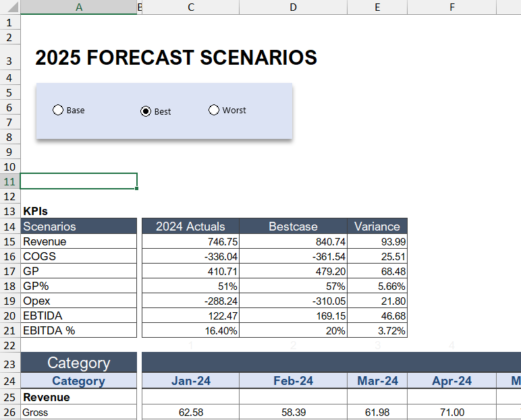Select Gross value 58.39 under Feb-24
The height and width of the screenshot is (420, 521).
tap(293, 412)
